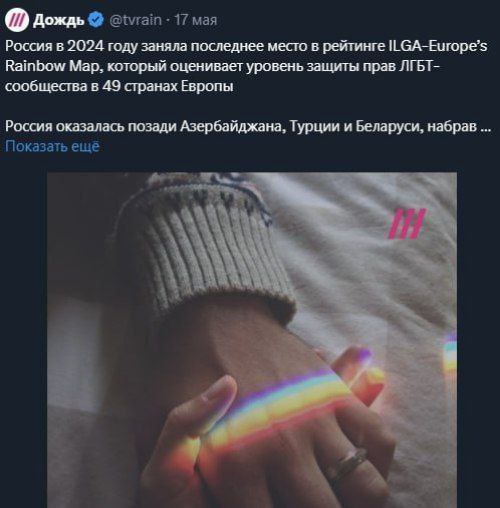Click the ring on the finger in photo
This screenshot has height=508, width=500.
coord(347,463)
